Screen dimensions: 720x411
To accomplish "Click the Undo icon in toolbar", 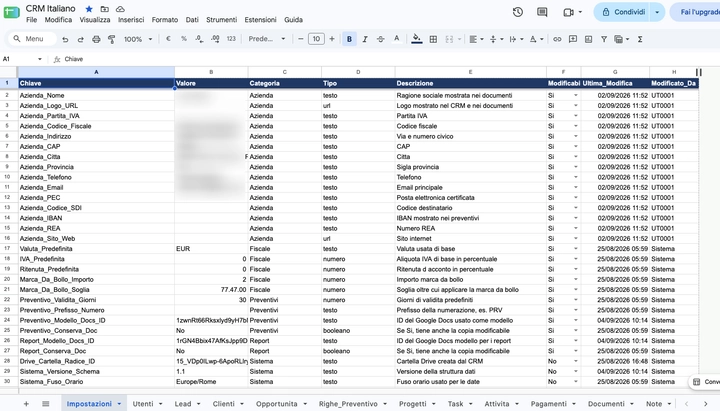I will pos(65,39).
